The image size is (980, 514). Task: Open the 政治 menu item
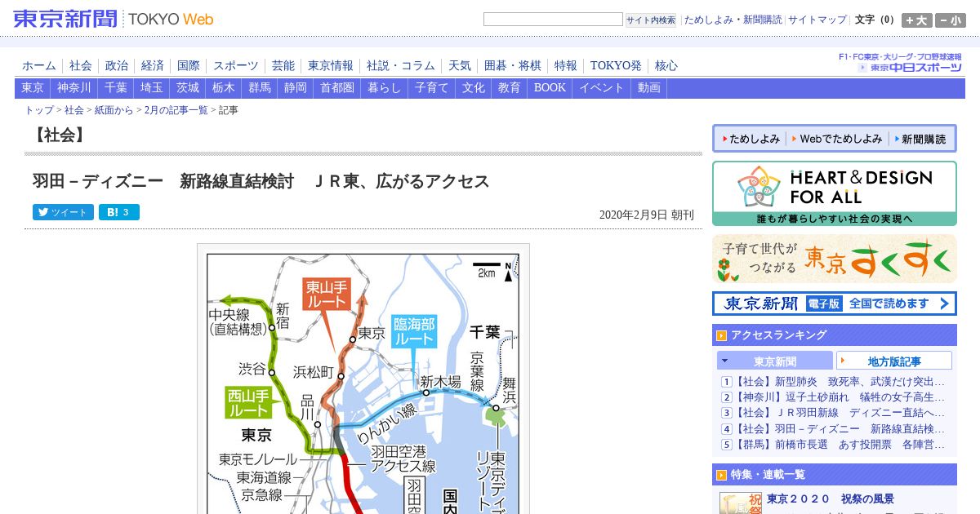pos(117,66)
